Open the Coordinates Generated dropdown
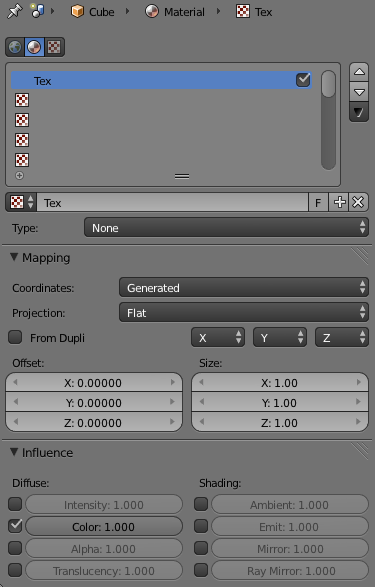375x587 pixels. pos(244,288)
